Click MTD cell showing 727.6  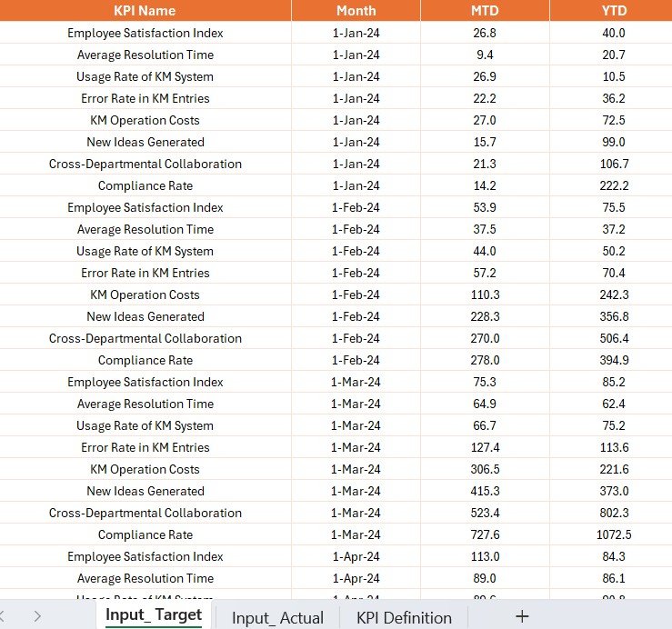tap(485, 534)
